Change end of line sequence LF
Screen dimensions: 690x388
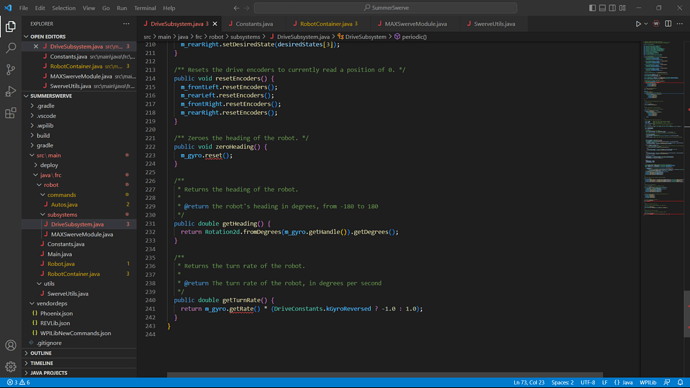pos(605,382)
